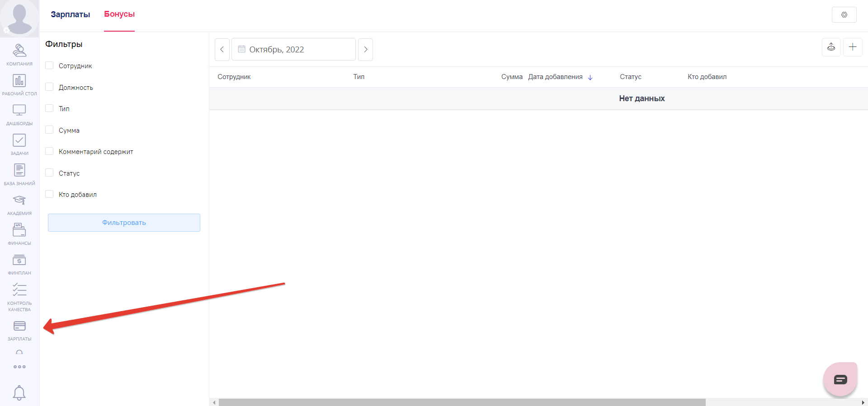The height and width of the screenshot is (406, 868).
Task: Open the Финансы section
Action: [19, 234]
